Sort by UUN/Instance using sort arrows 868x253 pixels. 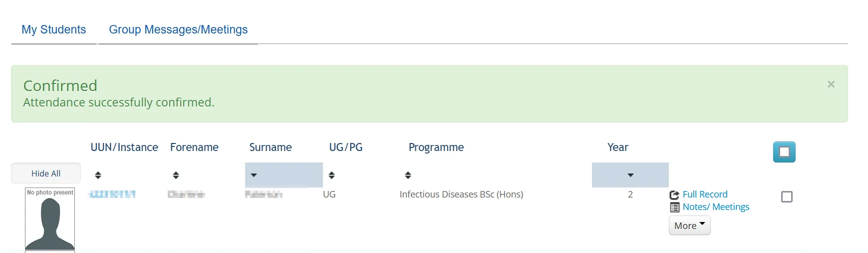(98, 175)
